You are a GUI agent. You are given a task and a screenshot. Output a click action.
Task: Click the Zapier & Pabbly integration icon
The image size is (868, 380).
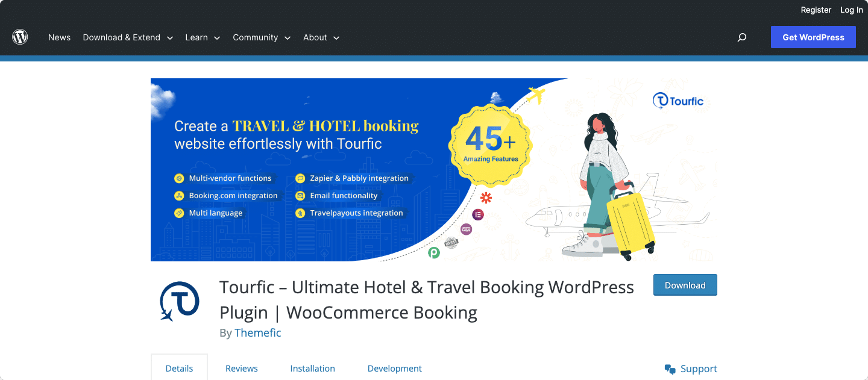coord(300,178)
